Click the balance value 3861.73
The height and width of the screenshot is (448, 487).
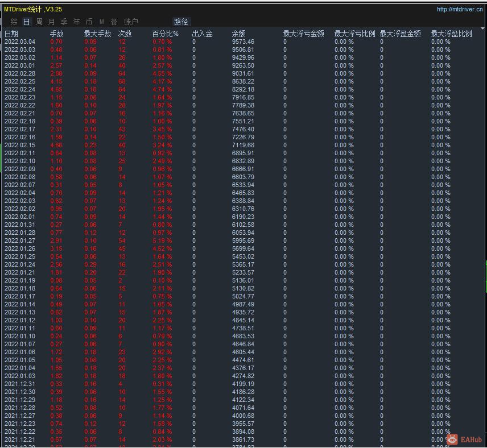coord(243,439)
